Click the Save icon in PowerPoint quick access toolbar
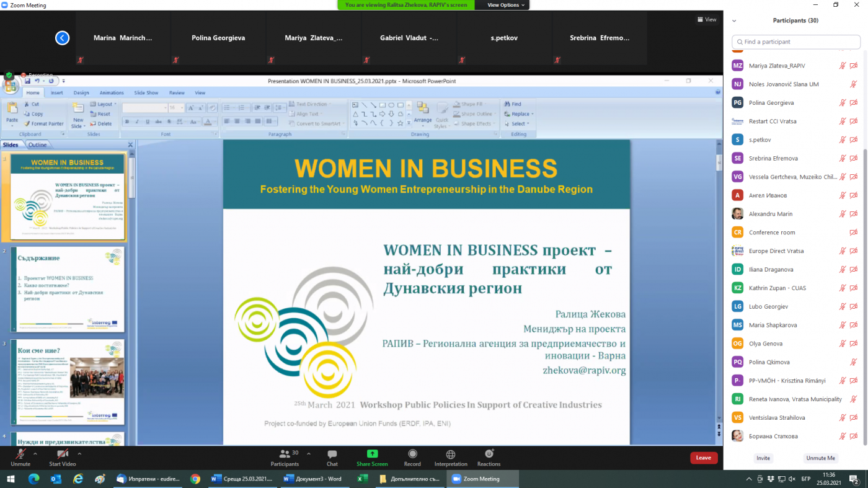The height and width of the screenshot is (488, 868). click(27, 81)
